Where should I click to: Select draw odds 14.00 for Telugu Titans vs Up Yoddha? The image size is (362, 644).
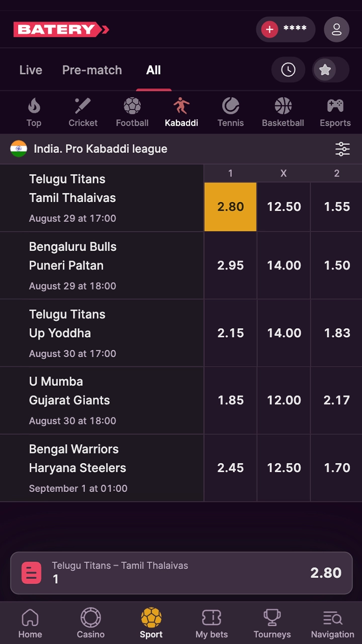284,333
